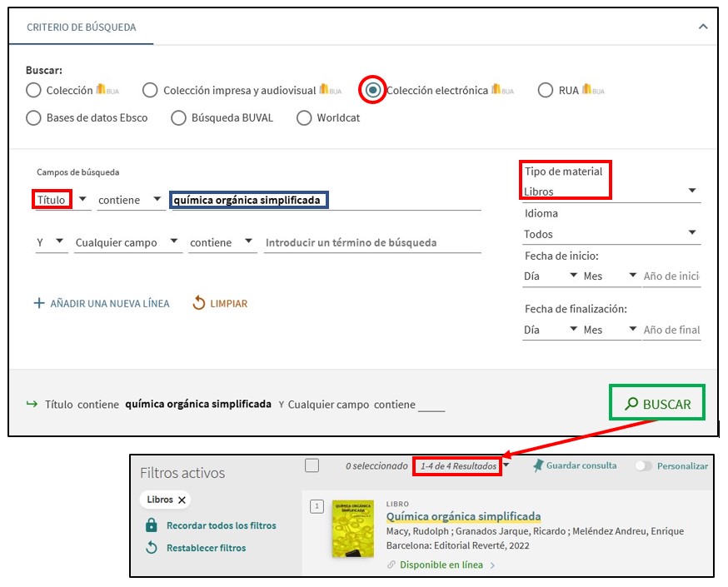Click the link icon beside Disponible en línea
This screenshot has height=587, width=728.
click(x=391, y=565)
